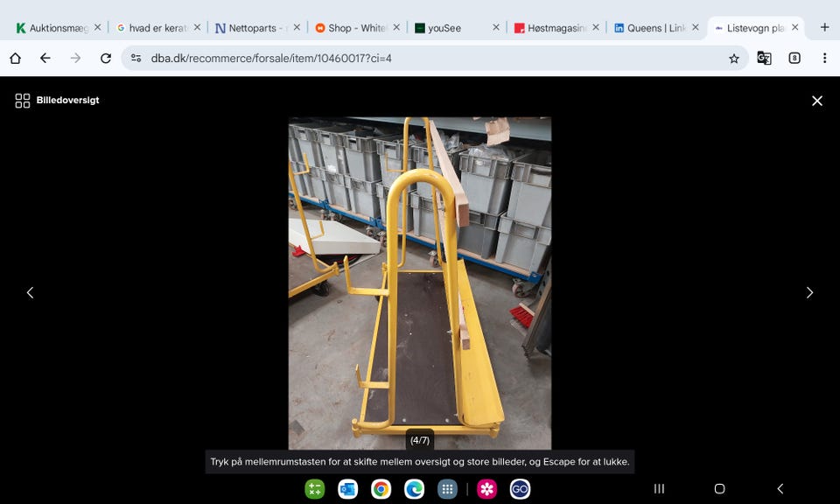Close the Høstmagasin tab

click(596, 27)
